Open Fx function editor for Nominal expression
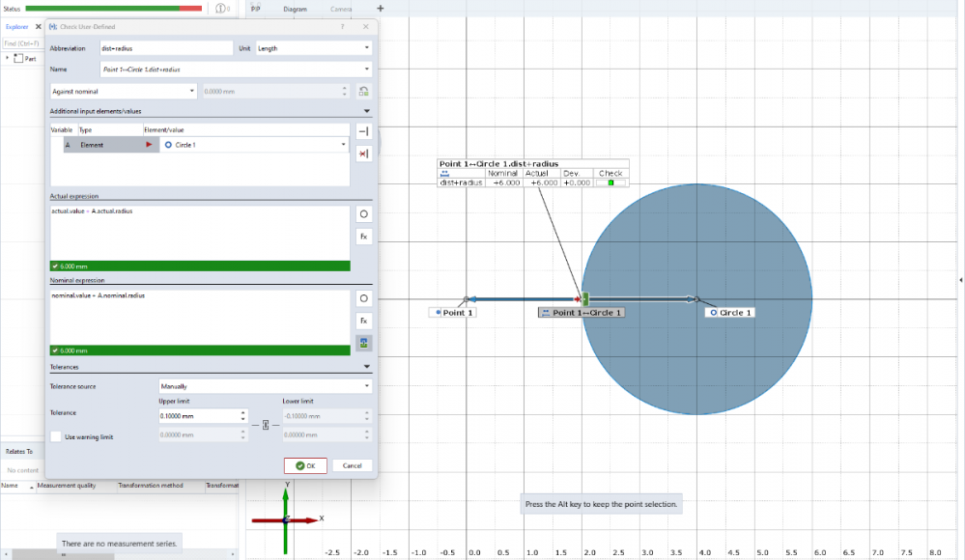 pos(364,321)
